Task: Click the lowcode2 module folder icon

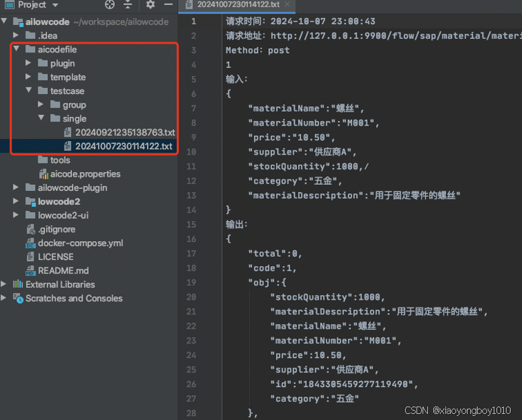Action: click(x=31, y=202)
